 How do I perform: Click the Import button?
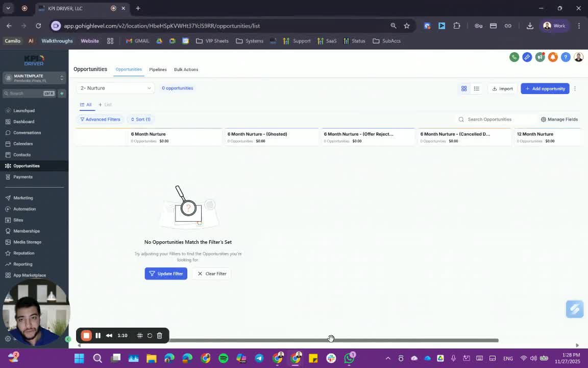pyautogui.click(x=502, y=88)
